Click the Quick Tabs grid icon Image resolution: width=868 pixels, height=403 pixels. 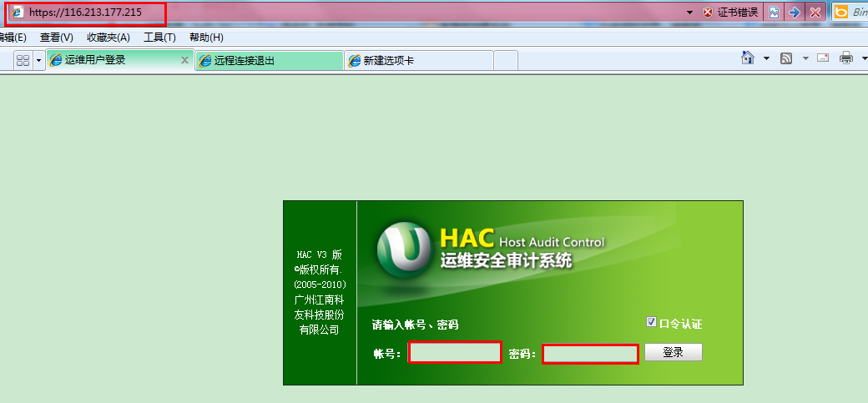23,60
